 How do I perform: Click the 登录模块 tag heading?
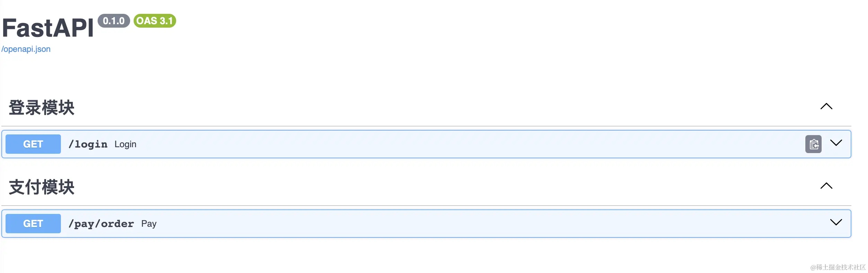pos(42,107)
